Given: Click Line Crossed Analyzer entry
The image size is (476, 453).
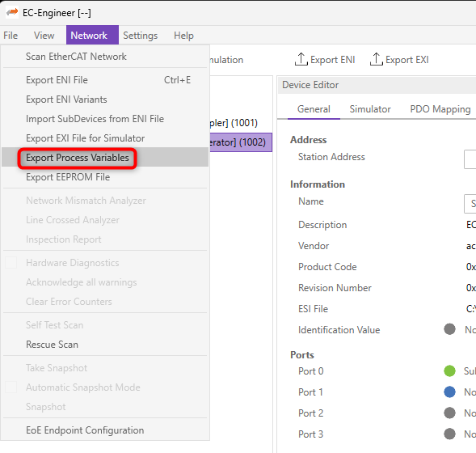Looking at the screenshot, I should pos(105,220).
